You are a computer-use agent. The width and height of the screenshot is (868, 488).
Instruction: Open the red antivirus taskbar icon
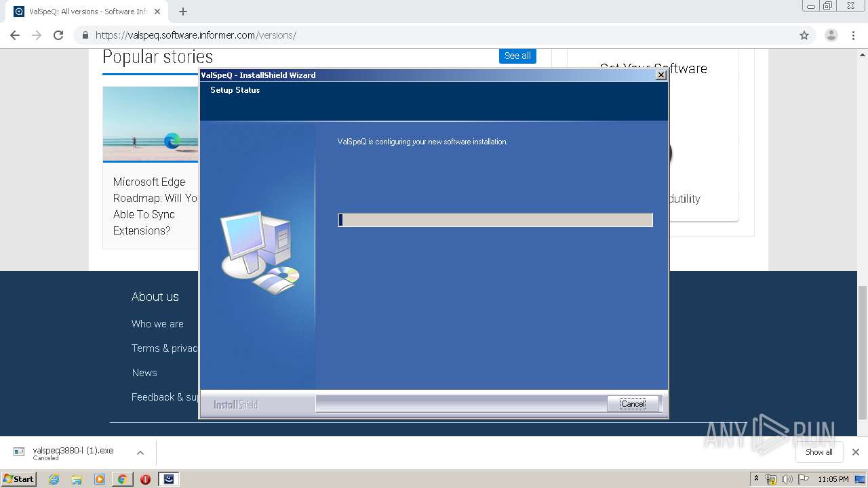tap(145, 479)
